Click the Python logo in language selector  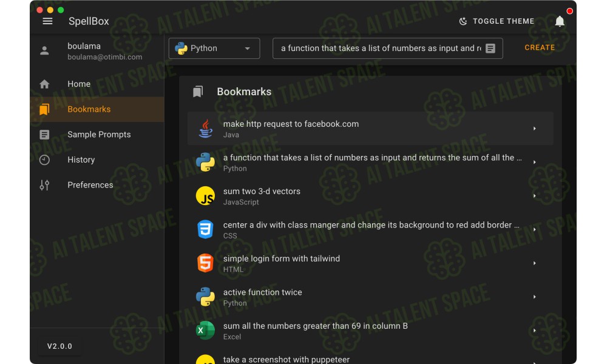181,49
